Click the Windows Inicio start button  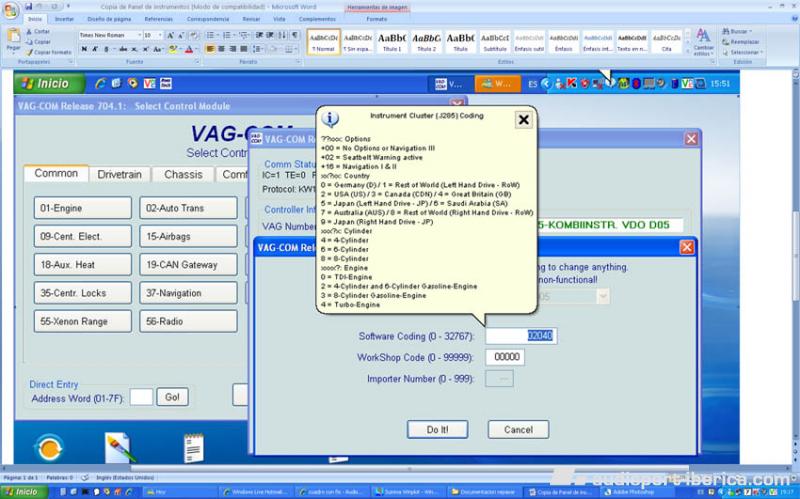24,492
